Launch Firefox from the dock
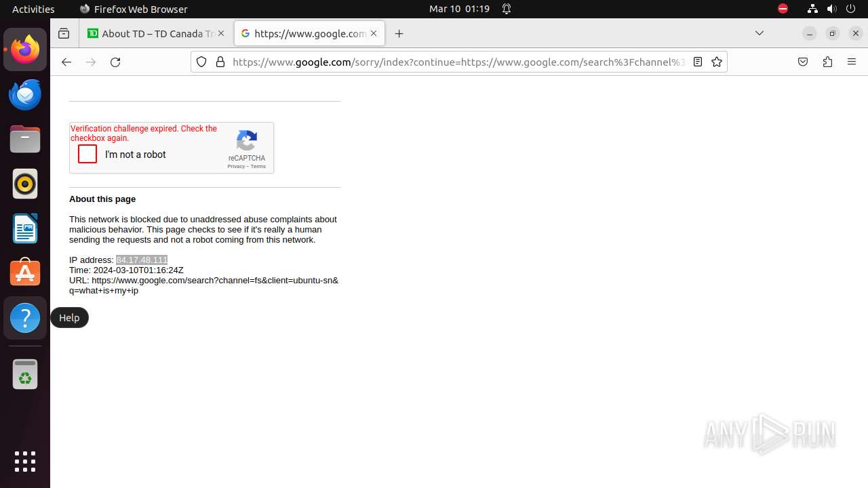This screenshot has width=868, height=488. click(x=25, y=49)
